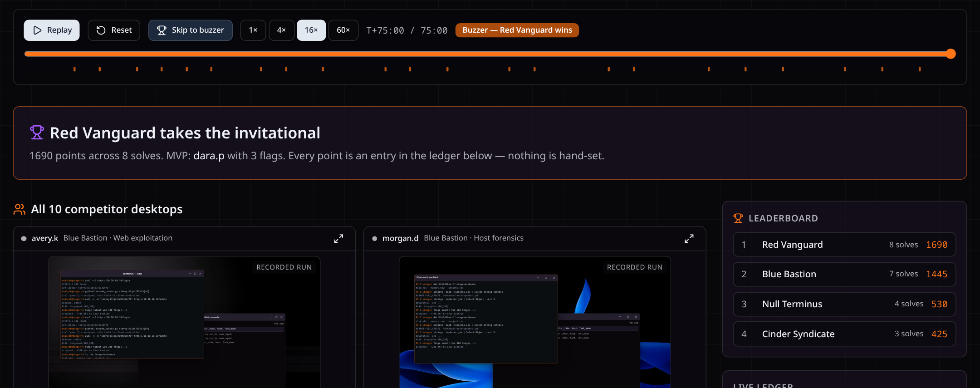This screenshot has width=980, height=388.
Task: Click the All 10 competitor desktops heading
Action: pyautogui.click(x=107, y=209)
